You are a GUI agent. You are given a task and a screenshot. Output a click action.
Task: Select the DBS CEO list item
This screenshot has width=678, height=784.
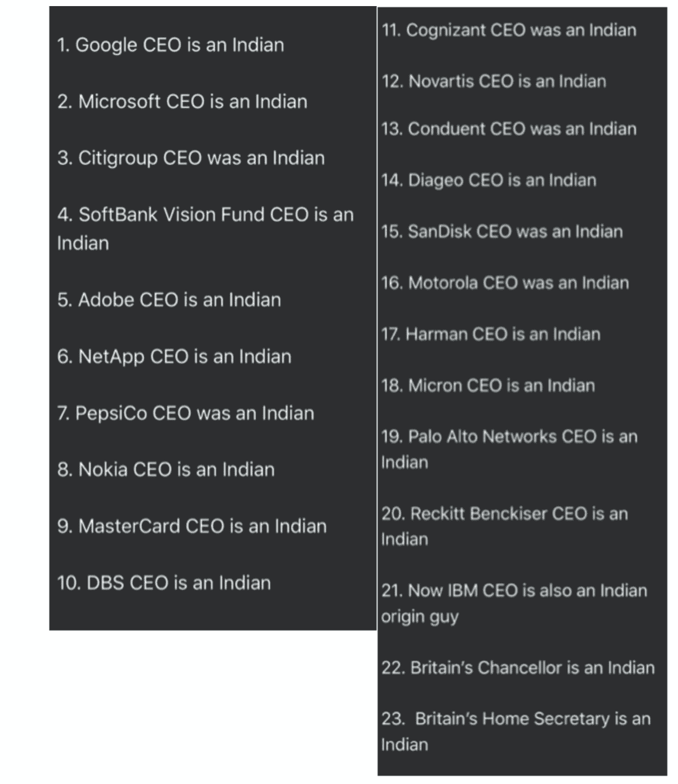(x=164, y=583)
